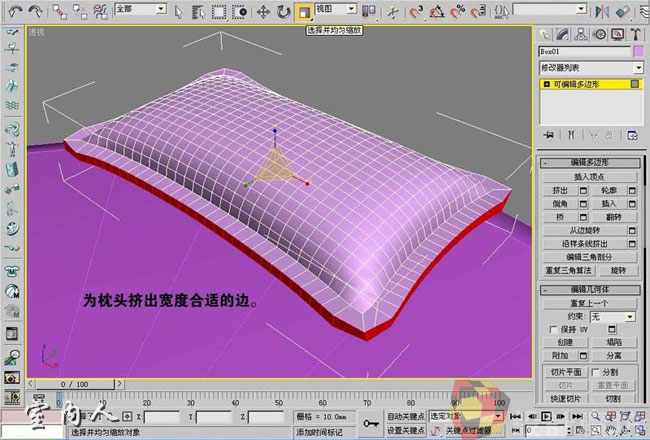The height and width of the screenshot is (440, 650).
Task: Click the 分离 detach button
Action: pos(614,356)
